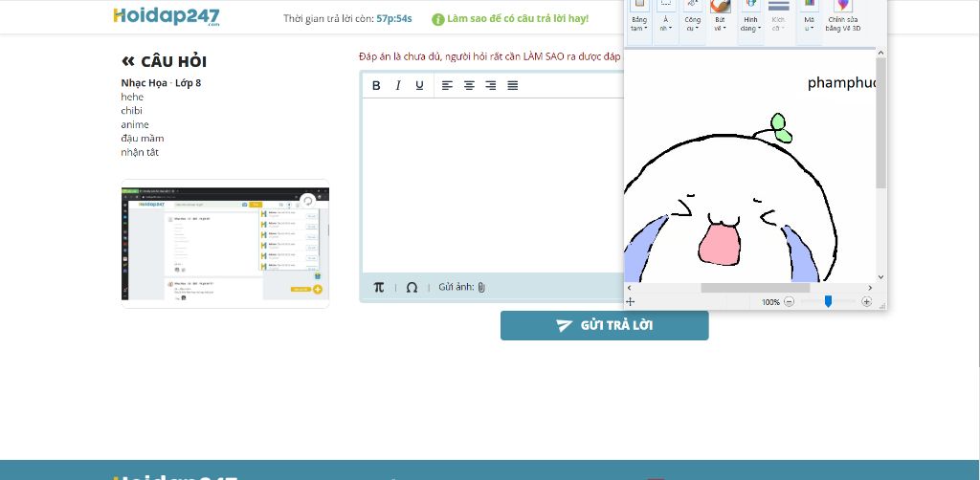Click Paint's horizontal scrollbar thumb
This screenshot has width=980, height=480.
tap(755, 288)
